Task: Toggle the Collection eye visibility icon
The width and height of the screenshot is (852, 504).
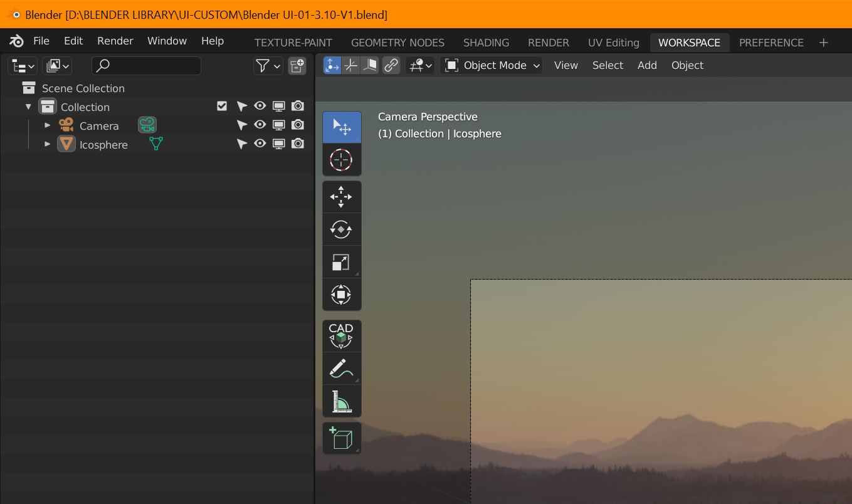Action: [x=260, y=107]
